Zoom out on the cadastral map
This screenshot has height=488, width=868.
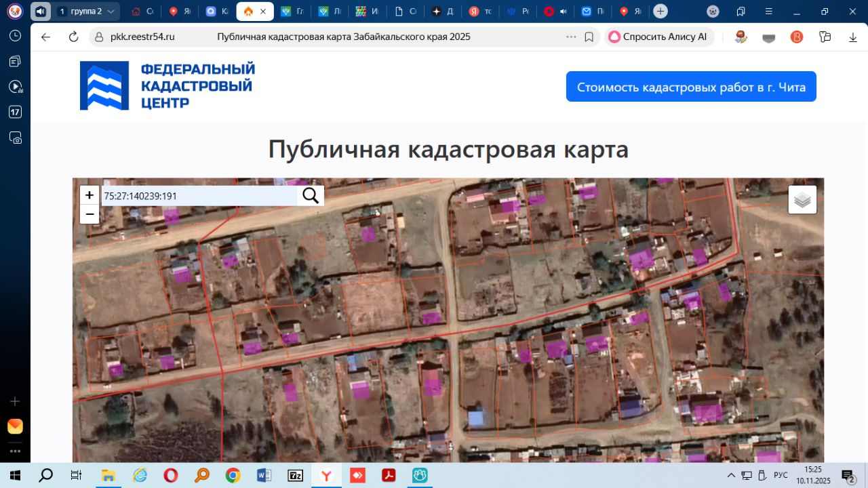[x=90, y=214]
